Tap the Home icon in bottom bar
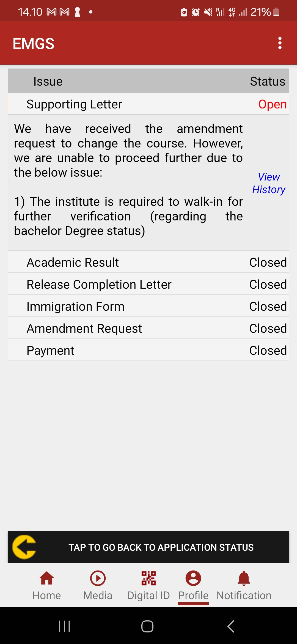 pyautogui.click(x=47, y=578)
